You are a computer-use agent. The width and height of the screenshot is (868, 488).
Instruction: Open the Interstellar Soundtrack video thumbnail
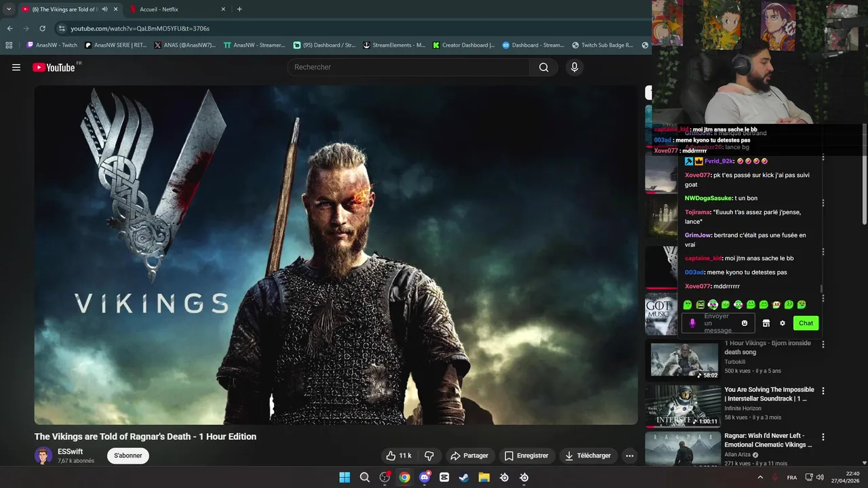pyautogui.click(x=683, y=407)
